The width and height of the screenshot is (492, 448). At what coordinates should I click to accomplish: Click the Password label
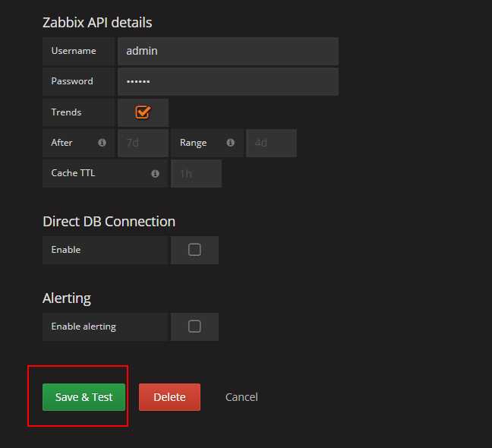point(72,81)
